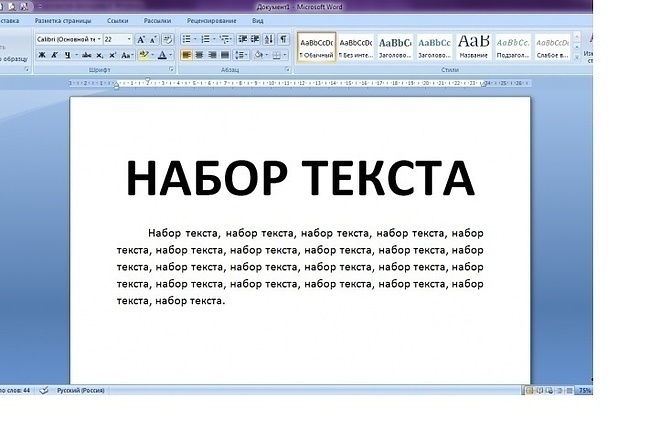Sort the text alphabetically
Viewport: 660px width, 440px height.
tap(269, 40)
